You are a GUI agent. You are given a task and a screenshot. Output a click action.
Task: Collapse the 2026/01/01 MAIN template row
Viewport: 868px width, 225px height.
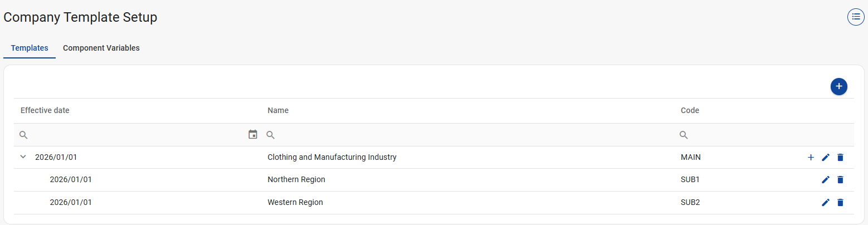23,157
